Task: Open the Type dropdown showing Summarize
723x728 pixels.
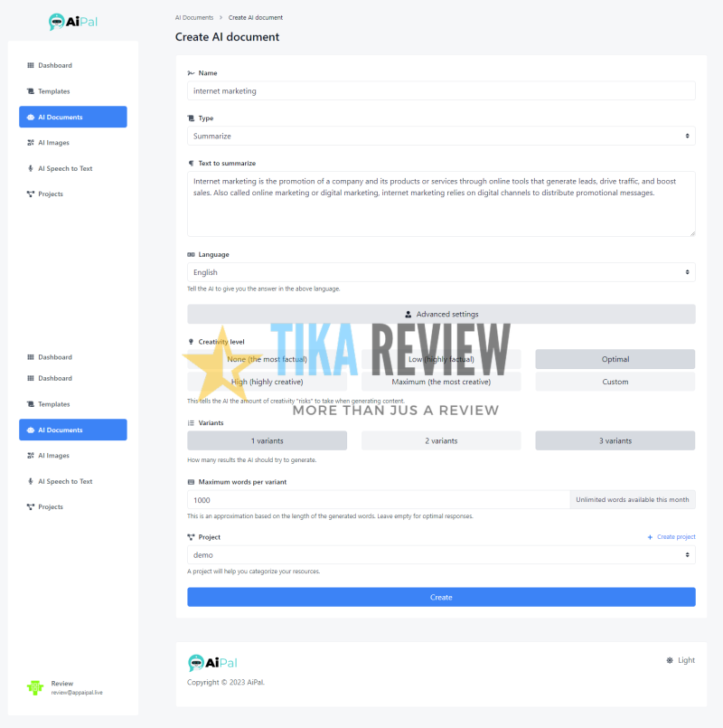Action: tap(441, 136)
